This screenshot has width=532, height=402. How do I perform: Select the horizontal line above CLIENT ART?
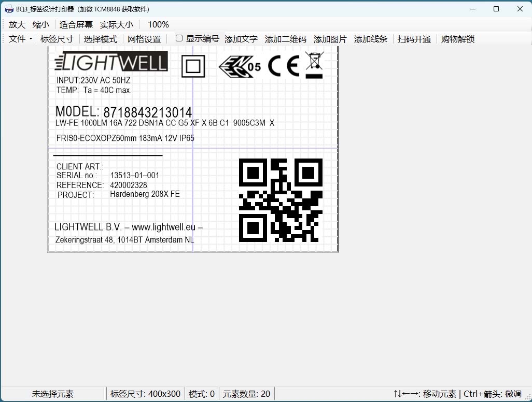[108, 155]
